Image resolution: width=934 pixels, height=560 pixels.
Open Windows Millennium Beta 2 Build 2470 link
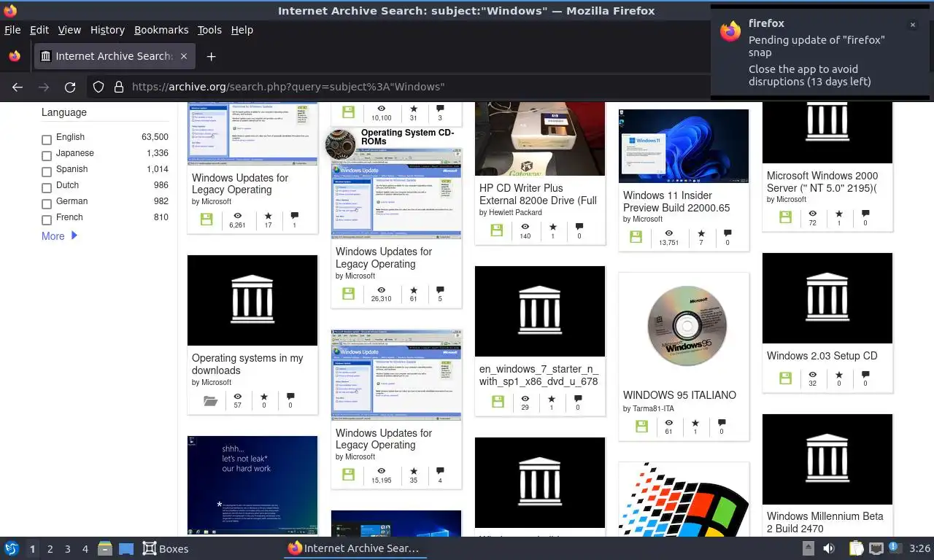825,522
